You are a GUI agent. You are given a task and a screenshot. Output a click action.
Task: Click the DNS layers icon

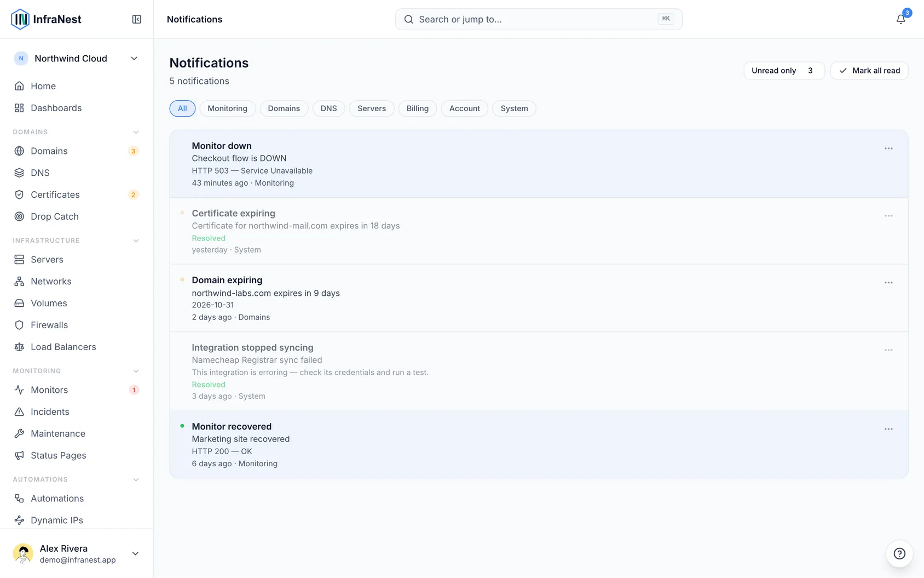19,173
